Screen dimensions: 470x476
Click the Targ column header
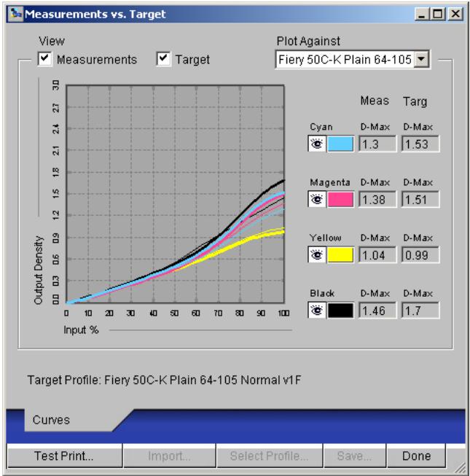pyautogui.click(x=415, y=101)
